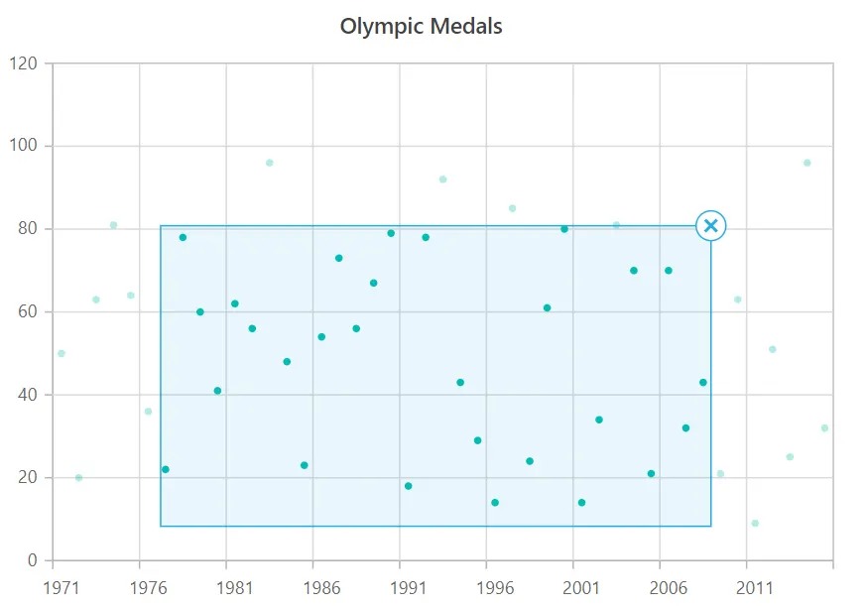Click the Olympic Medals chart title
This screenshot has width=868, height=606.
point(422,26)
